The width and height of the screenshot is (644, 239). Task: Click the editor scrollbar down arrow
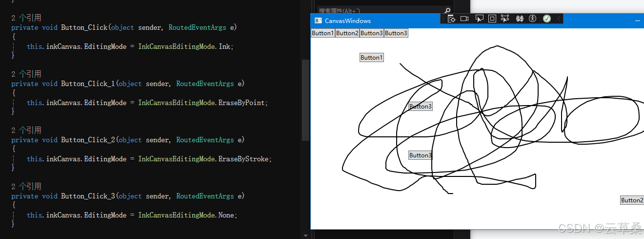pos(305,236)
